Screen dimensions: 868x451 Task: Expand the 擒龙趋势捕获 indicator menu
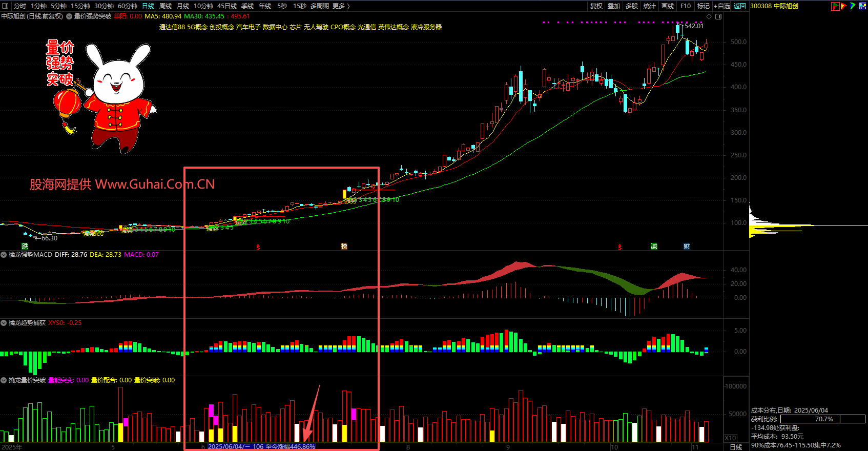coord(4,323)
